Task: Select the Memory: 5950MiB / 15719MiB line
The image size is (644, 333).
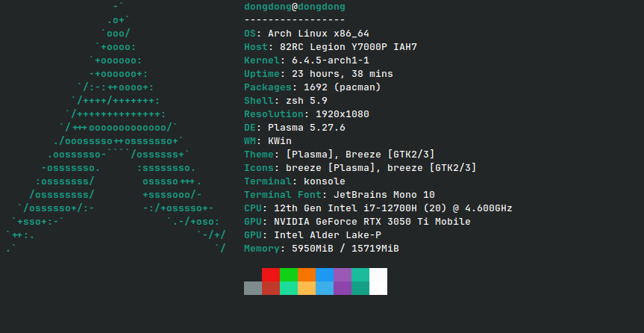Action: point(321,249)
